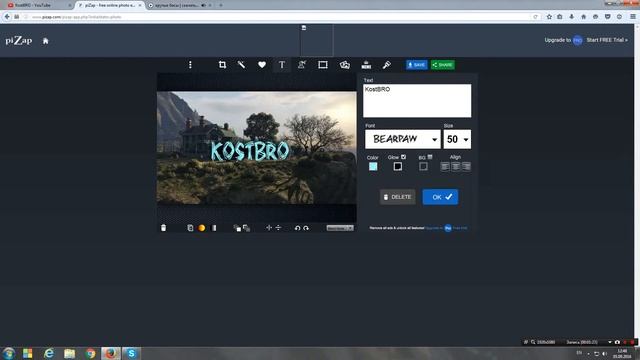The image size is (640, 360).
Task: Send the text layer to the back
Action: [x=247, y=228]
